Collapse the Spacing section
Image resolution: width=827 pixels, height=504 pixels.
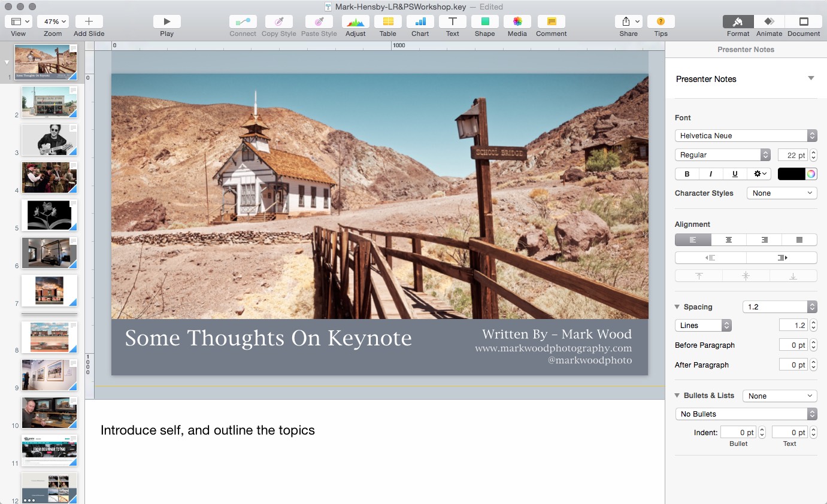click(x=677, y=307)
